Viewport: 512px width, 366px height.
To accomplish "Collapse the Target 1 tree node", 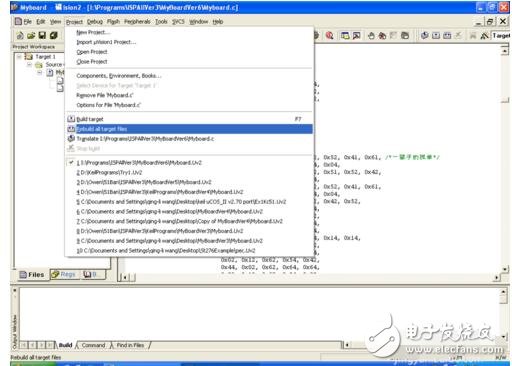I will [19, 57].
